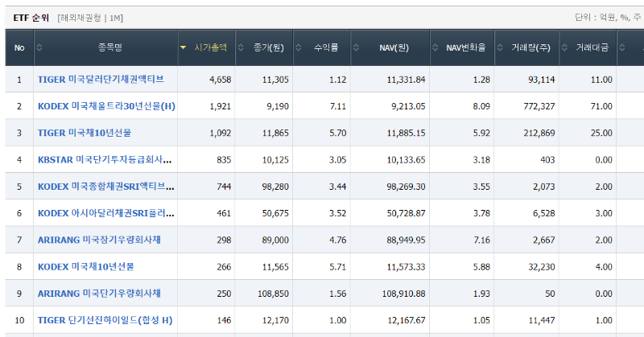Screen dimensions: 644x337
Task: Click sort arrows beside 수익률 header
Action: pyautogui.click(x=299, y=47)
